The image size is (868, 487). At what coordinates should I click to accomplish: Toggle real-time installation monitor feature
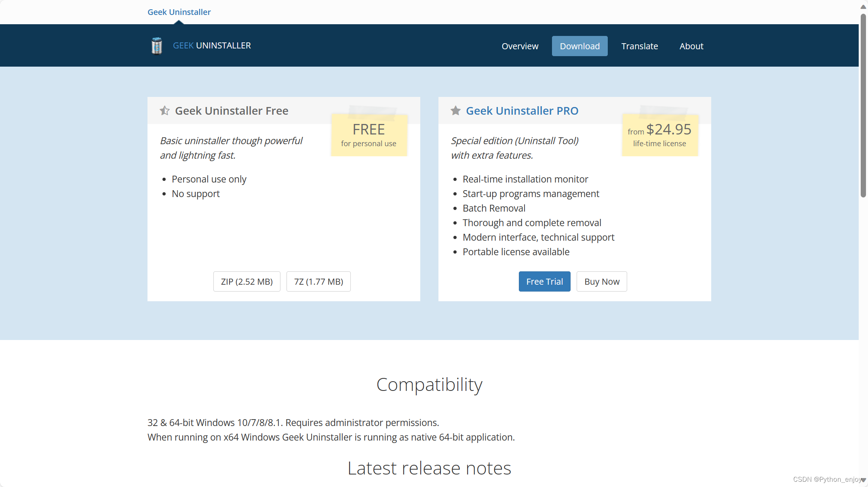(525, 178)
